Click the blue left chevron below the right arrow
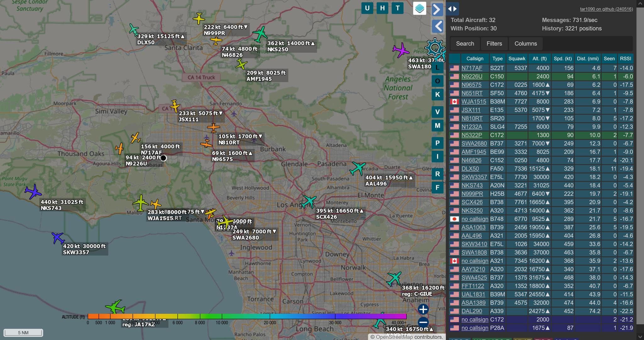Screen dimensions: 644x340 (x=437, y=26)
